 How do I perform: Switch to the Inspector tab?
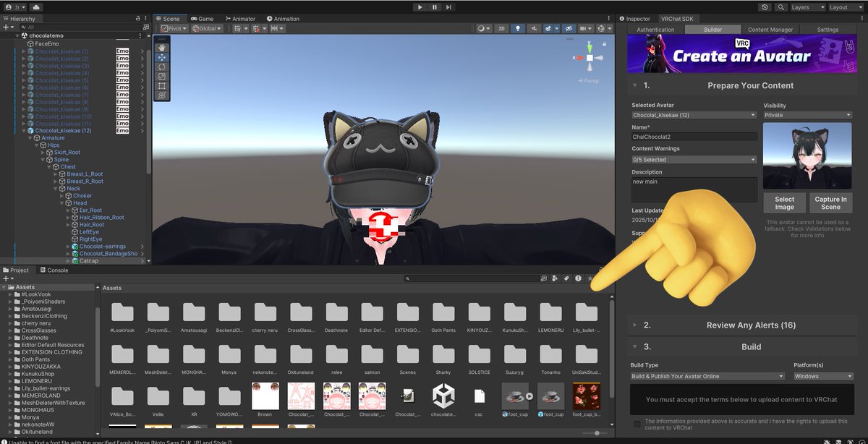pos(634,19)
